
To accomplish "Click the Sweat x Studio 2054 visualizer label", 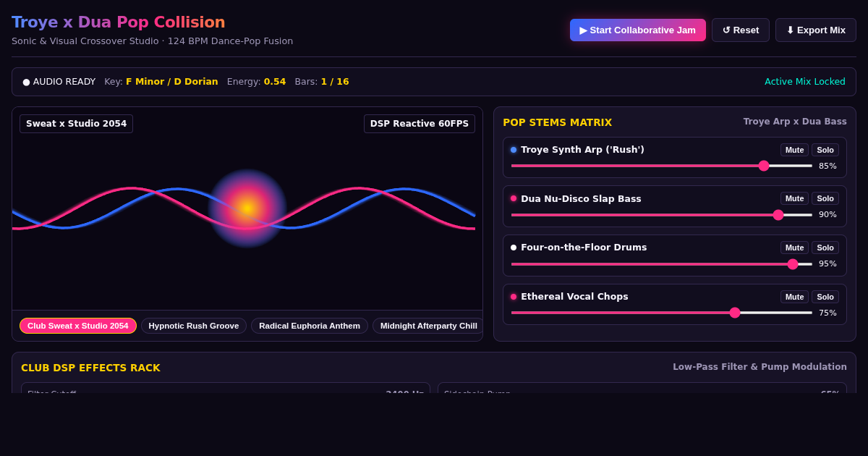I will [x=76, y=124].
